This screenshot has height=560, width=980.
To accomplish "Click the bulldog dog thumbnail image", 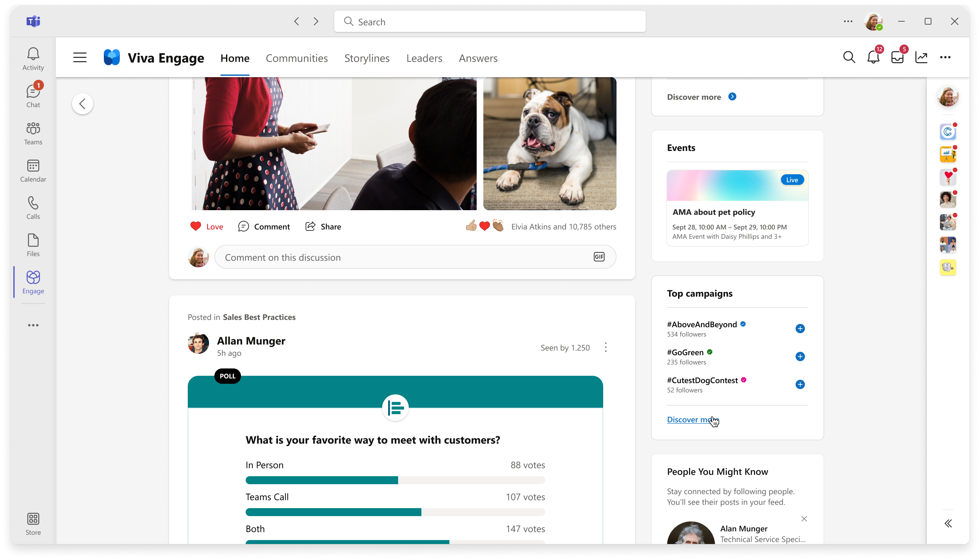I will point(549,143).
